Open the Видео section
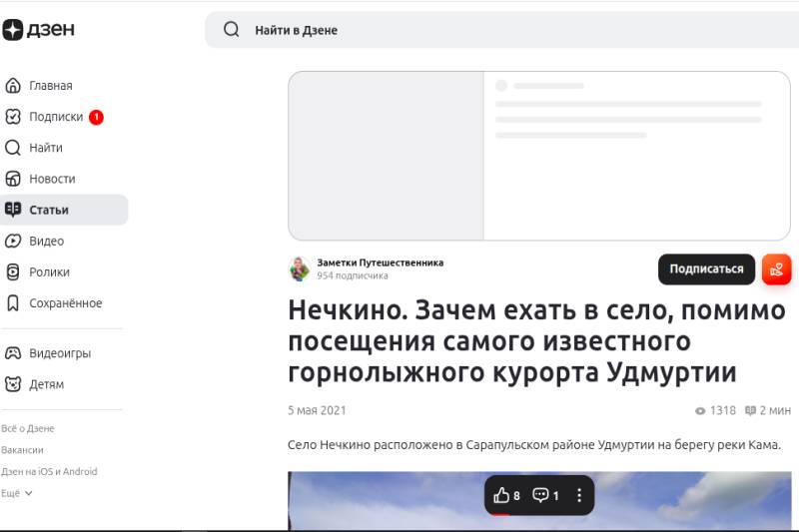 coord(46,241)
